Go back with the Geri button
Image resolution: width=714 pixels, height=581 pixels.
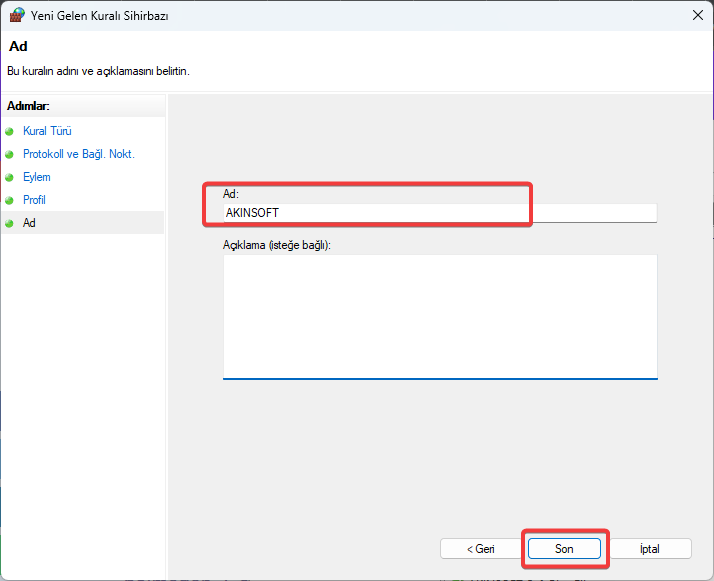tap(480, 549)
